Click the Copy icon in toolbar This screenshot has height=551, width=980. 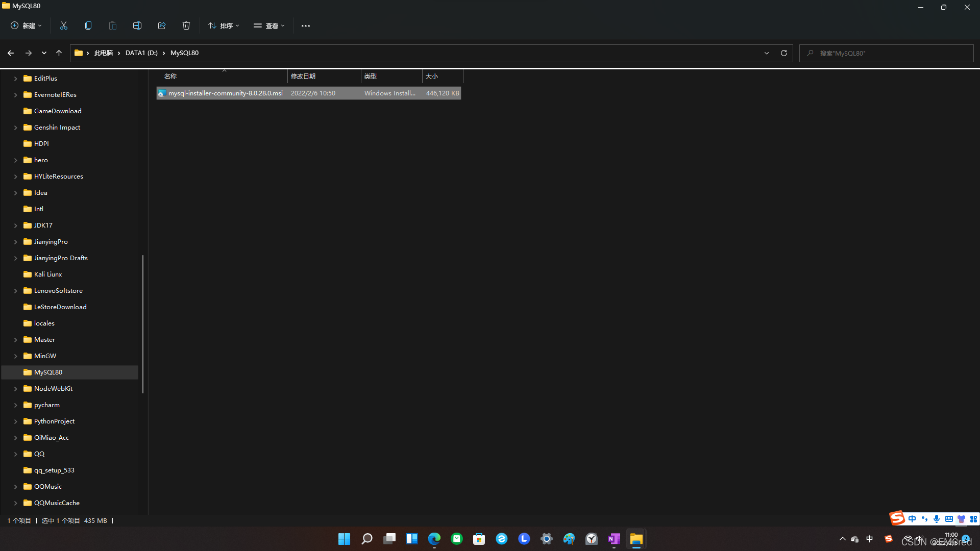pyautogui.click(x=88, y=26)
